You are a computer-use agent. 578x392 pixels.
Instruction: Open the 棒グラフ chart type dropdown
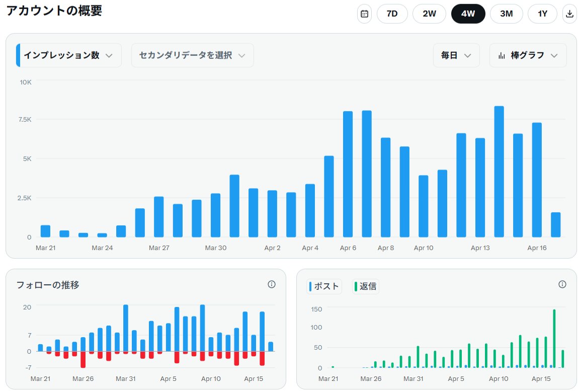pyautogui.click(x=528, y=55)
